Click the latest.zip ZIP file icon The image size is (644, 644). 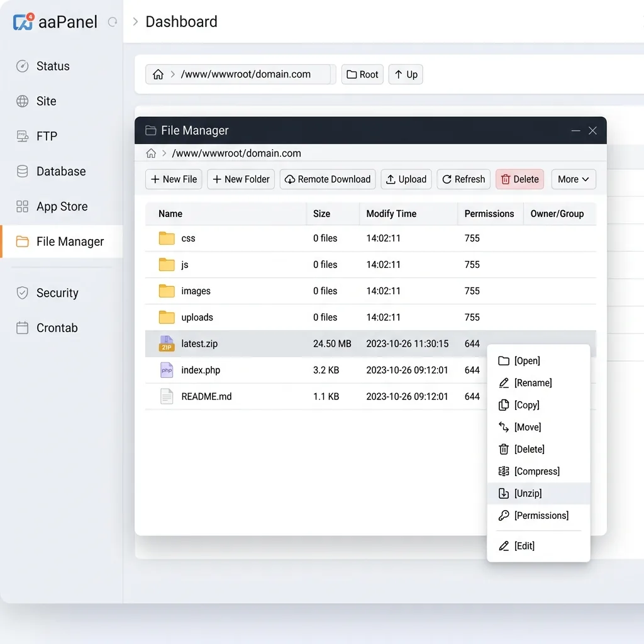pyautogui.click(x=167, y=343)
